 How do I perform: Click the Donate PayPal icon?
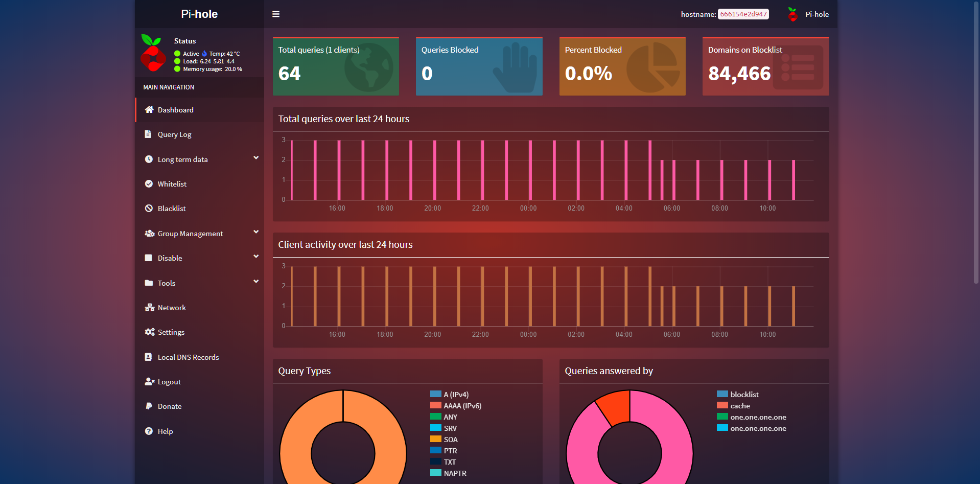coord(149,406)
